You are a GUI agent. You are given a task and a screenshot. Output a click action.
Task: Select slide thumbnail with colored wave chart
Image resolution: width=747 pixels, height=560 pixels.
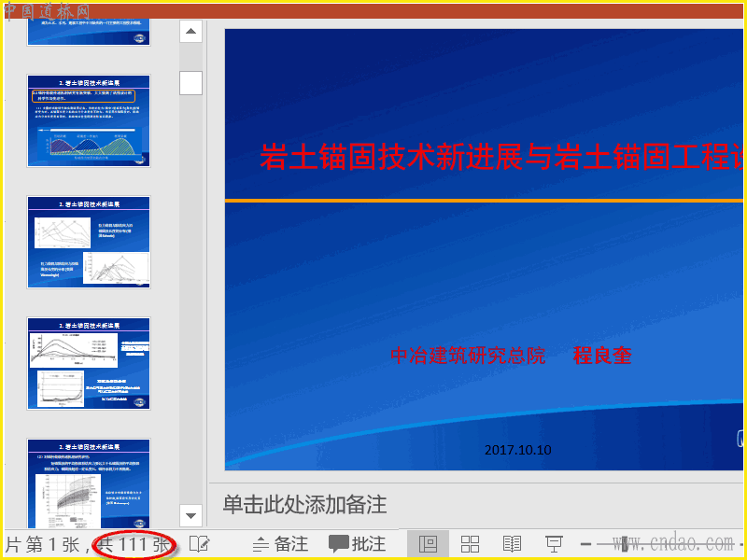pyautogui.click(x=89, y=121)
